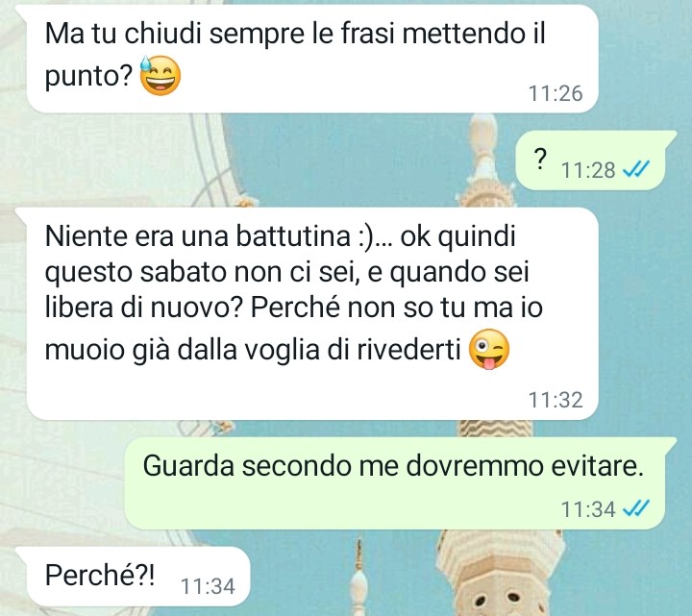The image size is (692, 616).
Task: Click the 11:28 timestamp on the sent message
Action: click(x=588, y=170)
